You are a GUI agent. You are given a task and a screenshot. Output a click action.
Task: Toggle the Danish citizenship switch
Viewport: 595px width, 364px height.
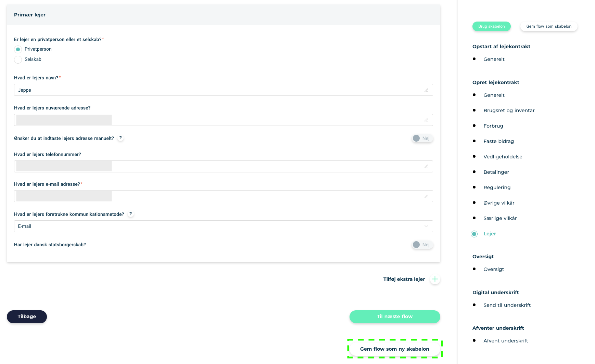pyautogui.click(x=422, y=245)
